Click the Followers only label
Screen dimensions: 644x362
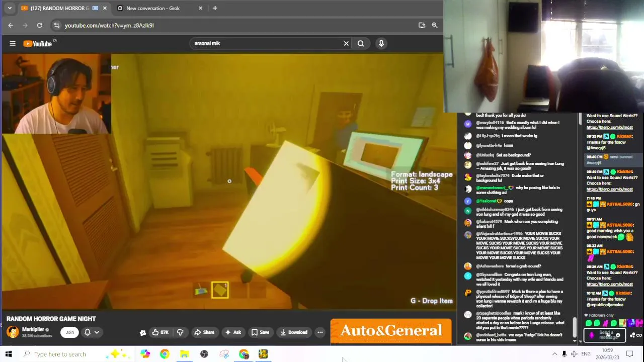click(x=601, y=315)
